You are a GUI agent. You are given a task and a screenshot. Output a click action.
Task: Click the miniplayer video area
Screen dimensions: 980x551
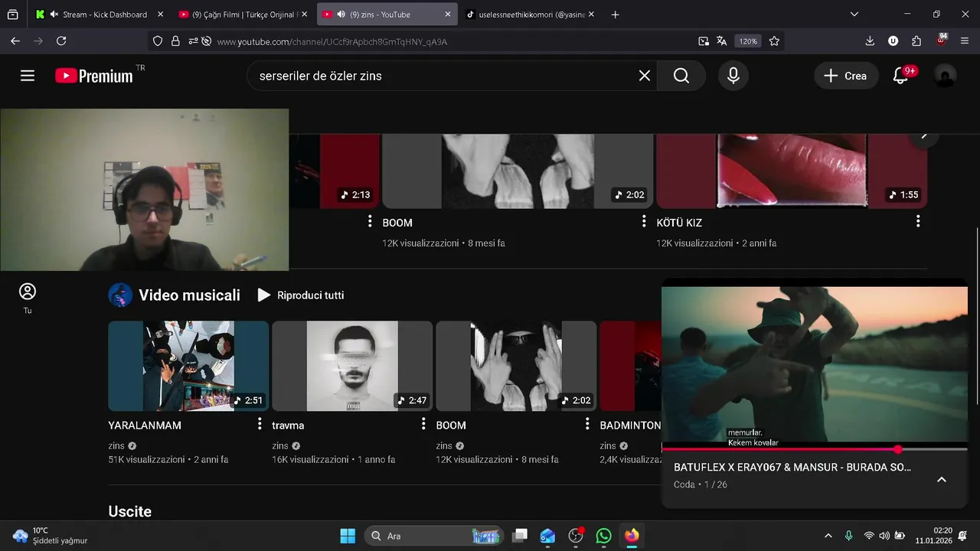[815, 364]
